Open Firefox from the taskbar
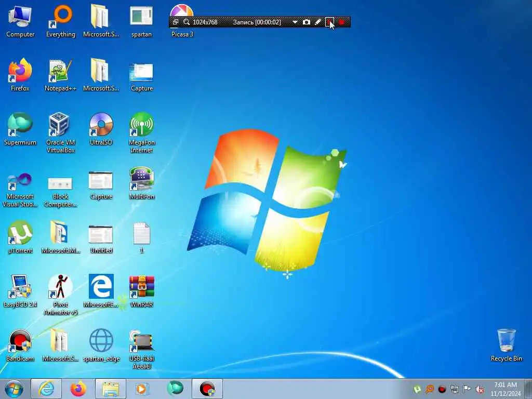532x399 pixels. click(x=78, y=389)
